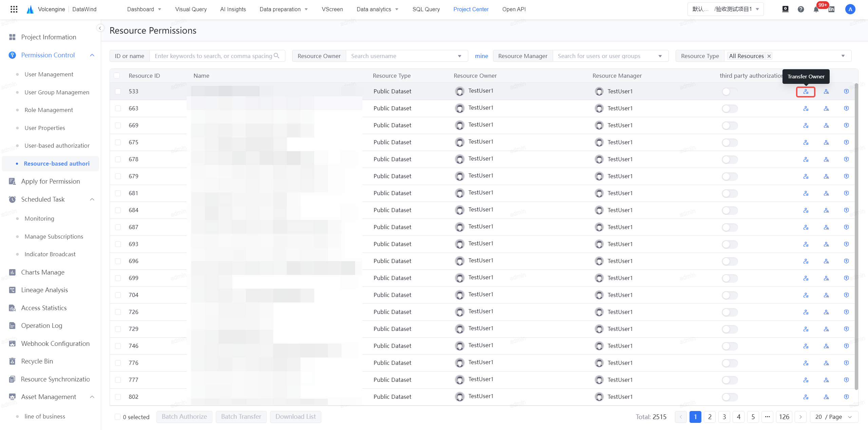Click shield permission icon for resource 533
Screen dimensions: 868x430
pyautogui.click(x=846, y=92)
